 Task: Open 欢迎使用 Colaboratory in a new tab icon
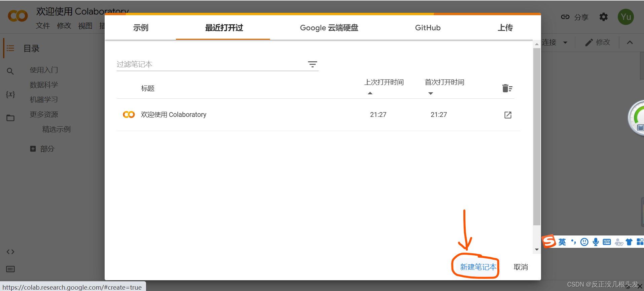pyautogui.click(x=508, y=115)
